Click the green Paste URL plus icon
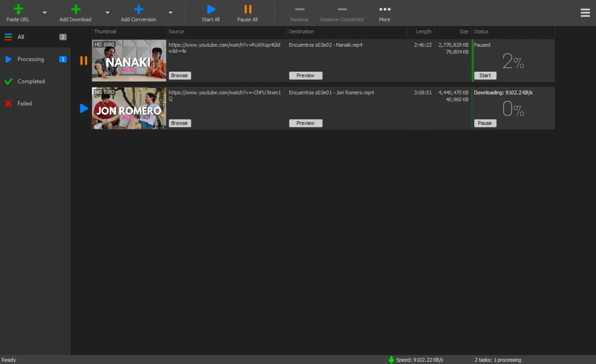This screenshot has height=364, width=596. pyautogui.click(x=18, y=9)
